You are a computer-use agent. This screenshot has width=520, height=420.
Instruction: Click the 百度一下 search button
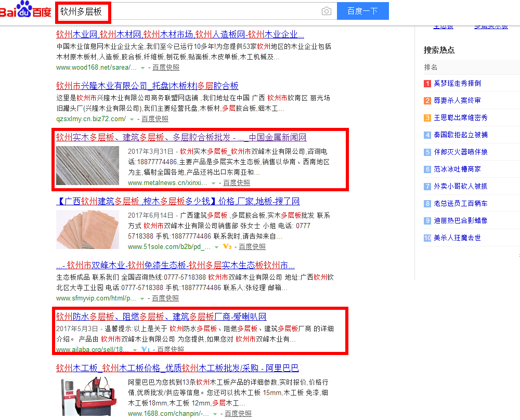click(363, 11)
